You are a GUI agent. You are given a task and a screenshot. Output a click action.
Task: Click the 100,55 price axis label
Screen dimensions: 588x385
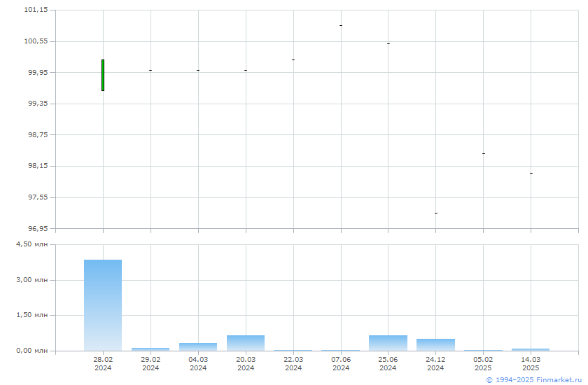(36, 41)
